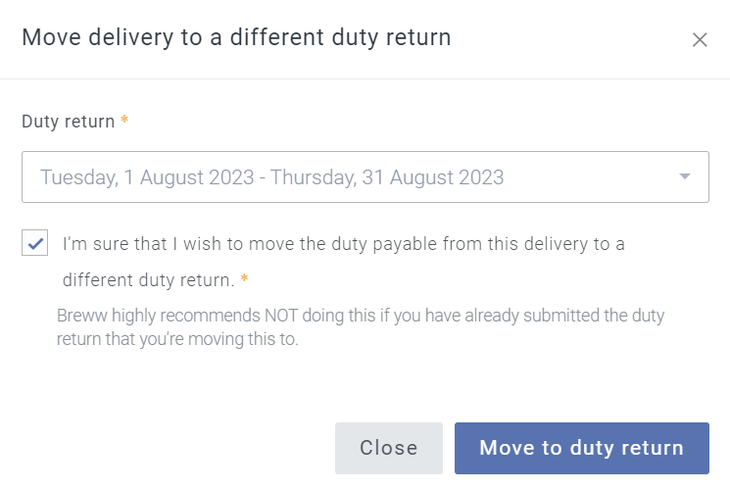Click the blue checkmark tick icon

(x=35, y=243)
